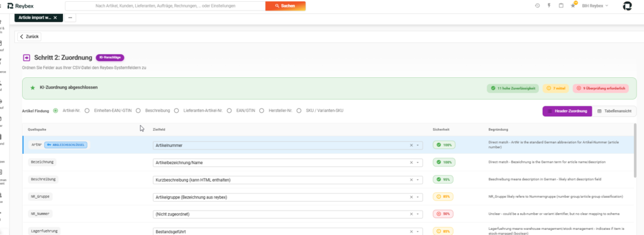This screenshot has height=235, width=644.
Task: Expand the (Nicht zugeordnet) dropdown arrow
Action: click(x=418, y=214)
